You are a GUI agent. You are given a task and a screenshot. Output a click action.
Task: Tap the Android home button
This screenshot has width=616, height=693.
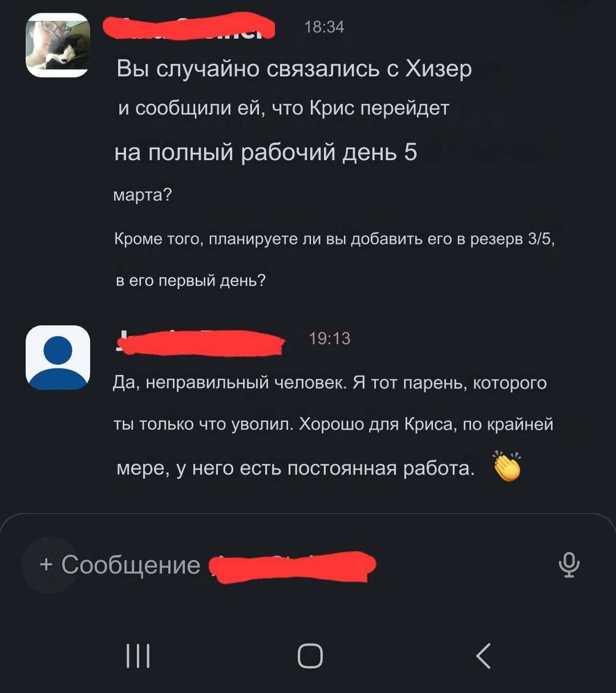(310, 656)
